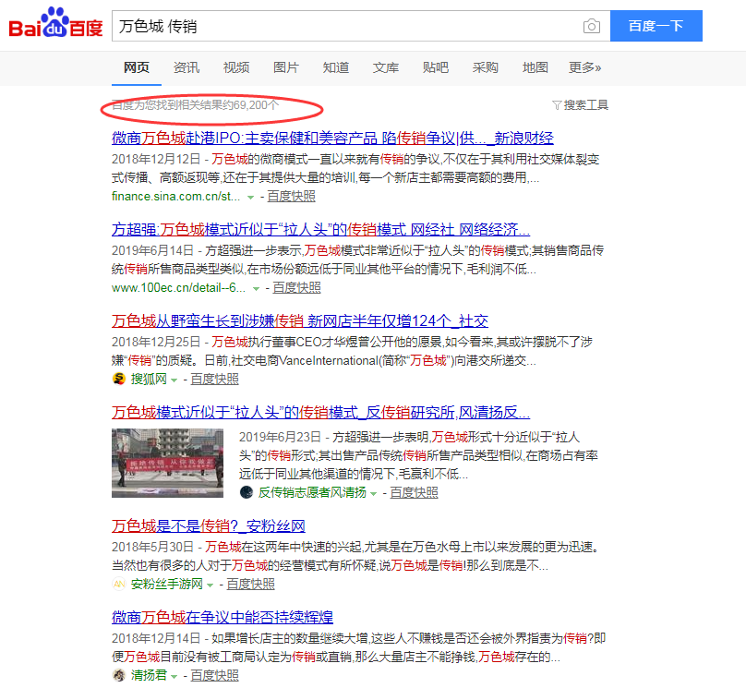Switch to the 资讯 tab
Viewport: 746px width, 700px height.
186,67
